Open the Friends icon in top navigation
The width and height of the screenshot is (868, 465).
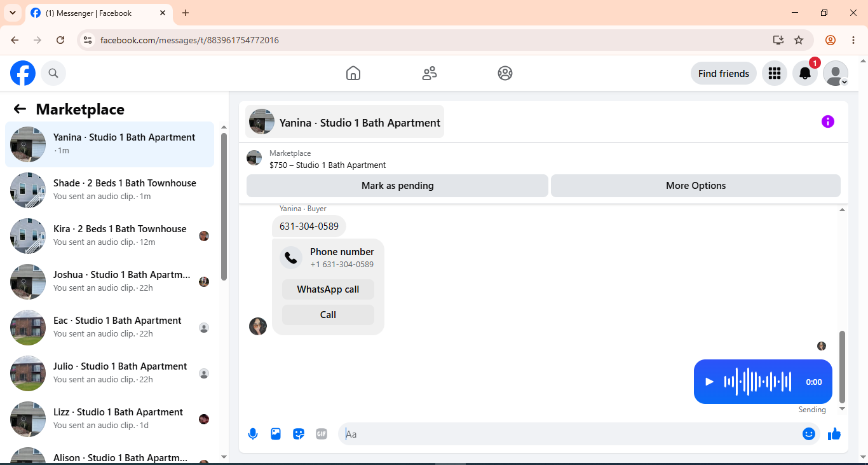pos(430,73)
